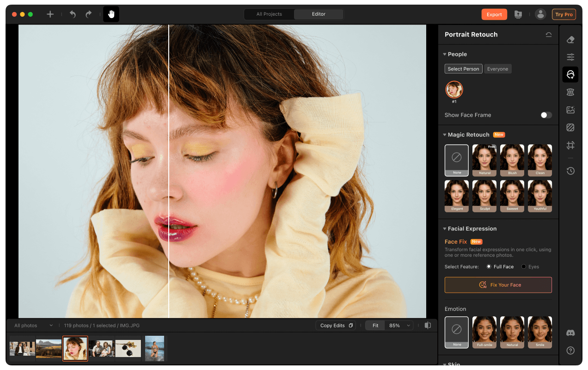Select the Hand pan tool
The image size is (588, 370).
point(111,14)
